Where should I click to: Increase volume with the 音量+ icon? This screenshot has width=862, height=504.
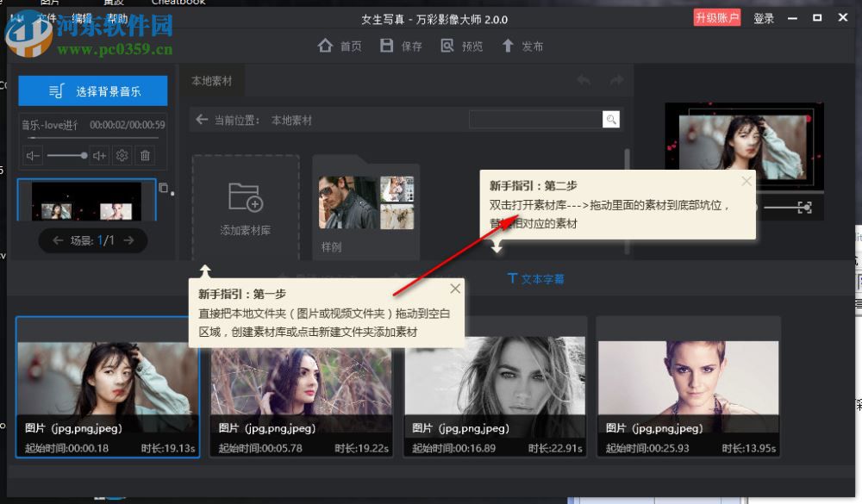pos(97,156)
